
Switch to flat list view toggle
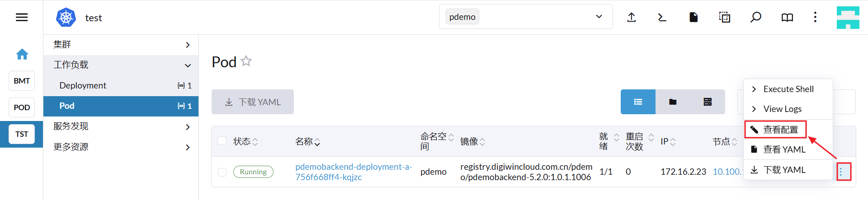tap(638, 102)
